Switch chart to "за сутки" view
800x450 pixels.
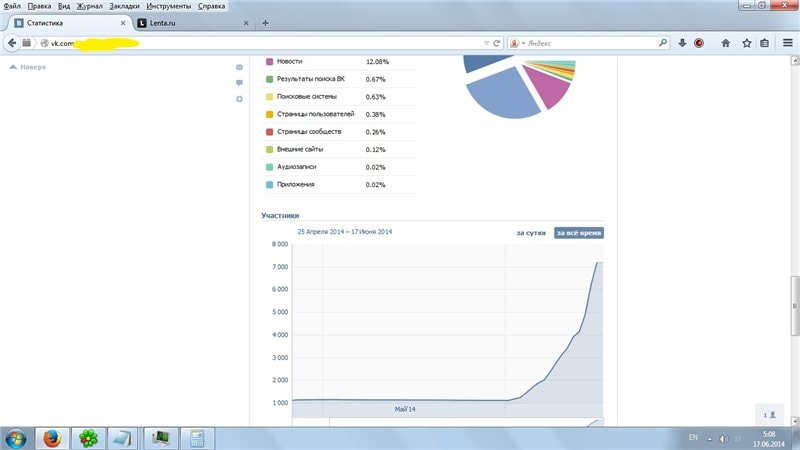tap(531, 233)
